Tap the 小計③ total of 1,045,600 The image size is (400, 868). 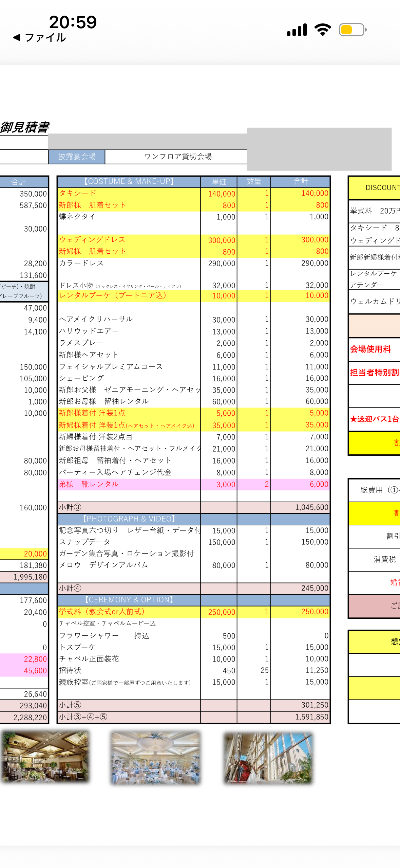point(311,507)
